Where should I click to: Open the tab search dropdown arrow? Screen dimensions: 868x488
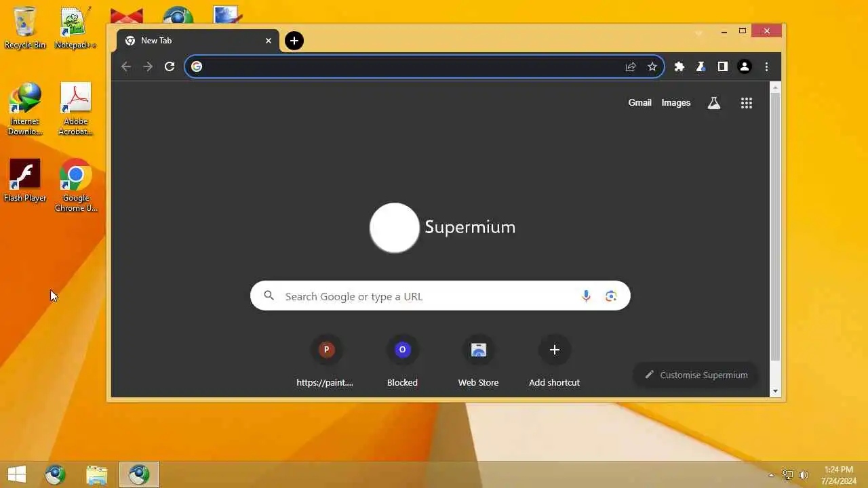pos(699,32)
